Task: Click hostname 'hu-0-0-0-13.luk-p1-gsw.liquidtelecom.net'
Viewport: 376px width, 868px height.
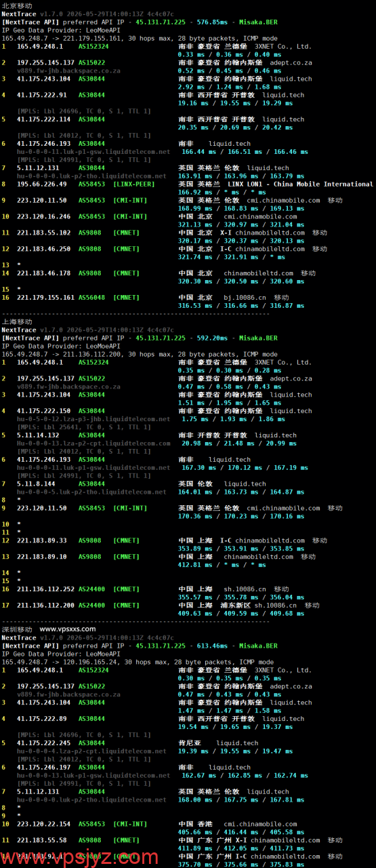Action: tap(93, 776)
